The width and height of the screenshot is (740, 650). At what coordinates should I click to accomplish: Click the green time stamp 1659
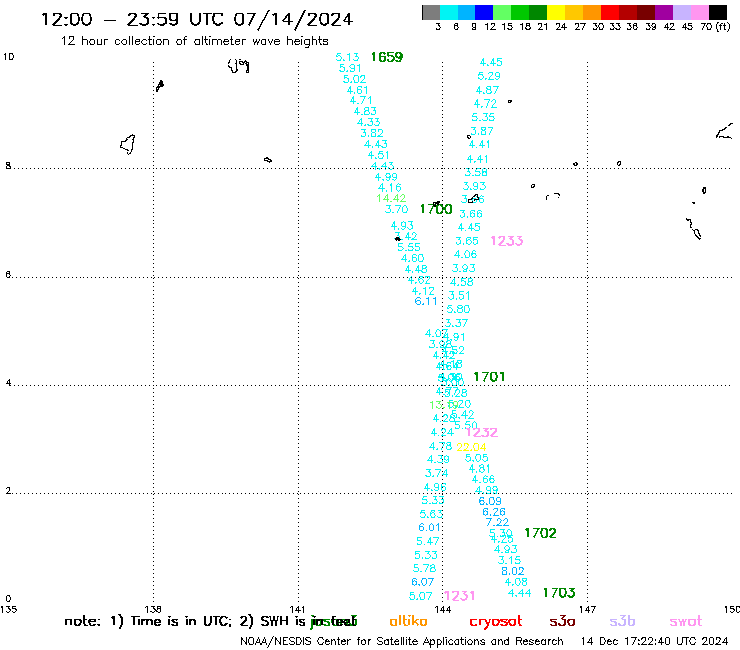(387, 57)
